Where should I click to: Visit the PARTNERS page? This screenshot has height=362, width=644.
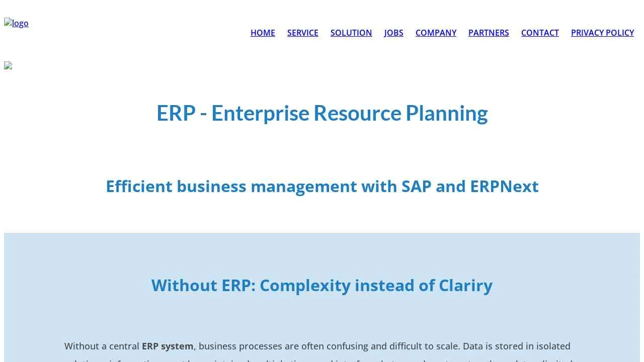(489, 33)
